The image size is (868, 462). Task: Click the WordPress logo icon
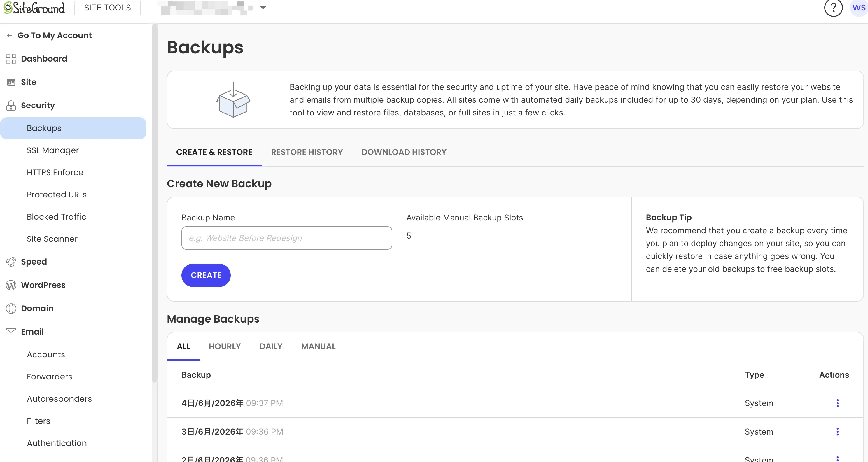[x=11, y=285]
